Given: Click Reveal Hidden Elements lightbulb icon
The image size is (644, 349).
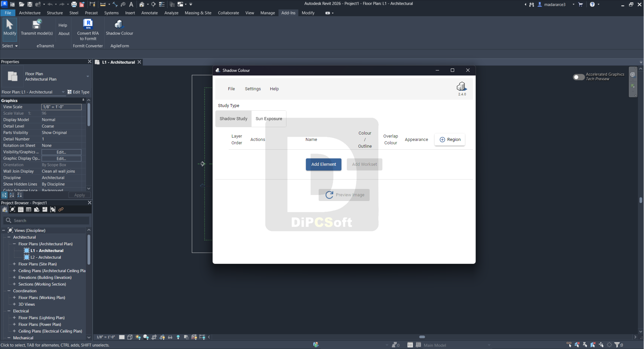Looking at the screenshot, I should pyautogui.click(x=178, y=337).
